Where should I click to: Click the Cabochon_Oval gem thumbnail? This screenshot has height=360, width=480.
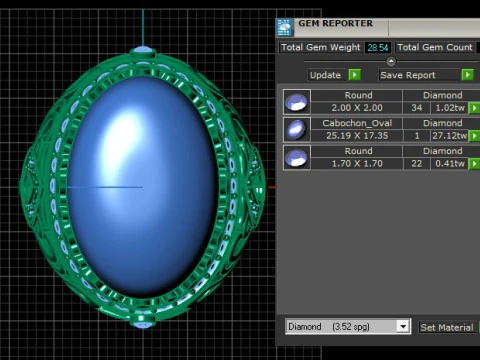point(297,129)
